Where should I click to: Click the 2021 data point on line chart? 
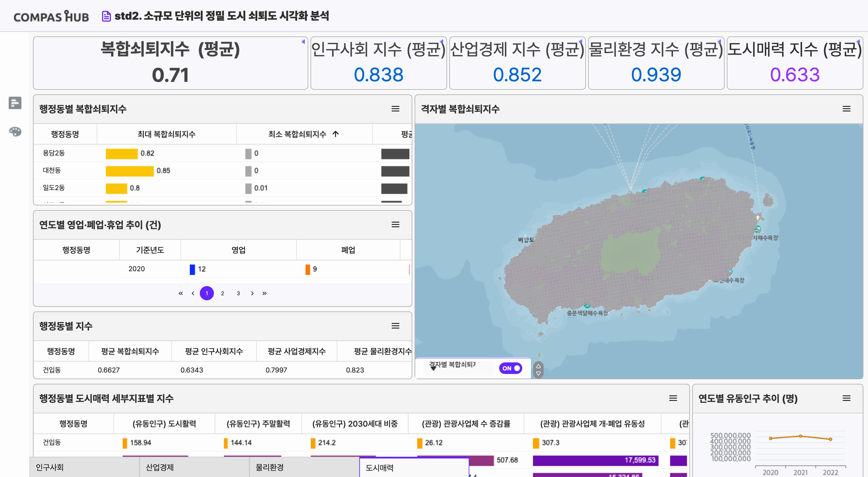pyautogui.click(x=800, y=436)
